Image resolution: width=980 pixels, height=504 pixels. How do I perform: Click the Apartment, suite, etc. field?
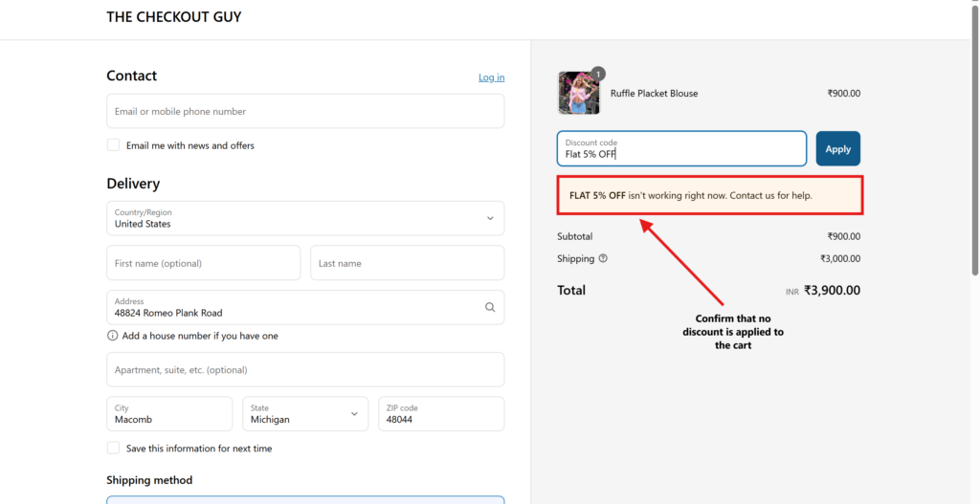click(x=305, y=370)
